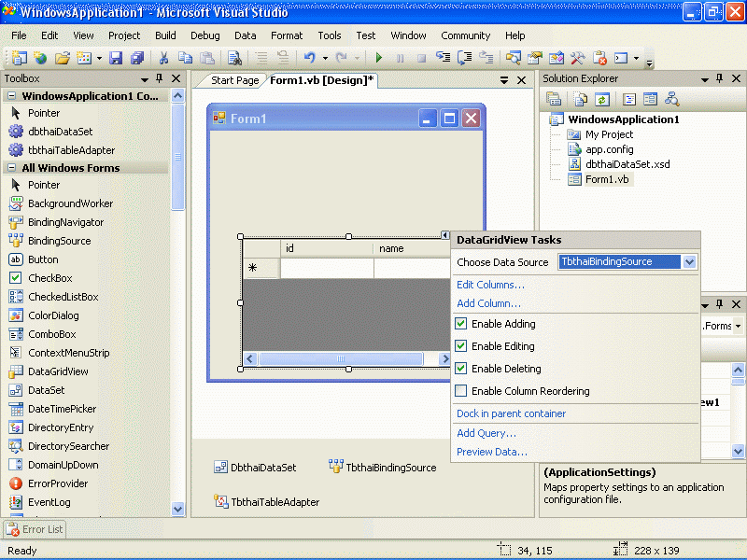Refresh Solution Explorer with the Refresh icon

602,99
